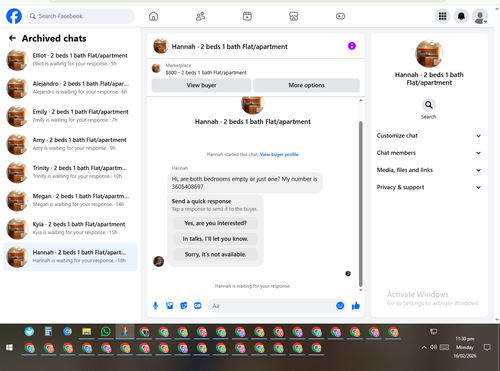This screenshot has height=371, width=500.
Task: Click the View buyer button
Action: 201,85
